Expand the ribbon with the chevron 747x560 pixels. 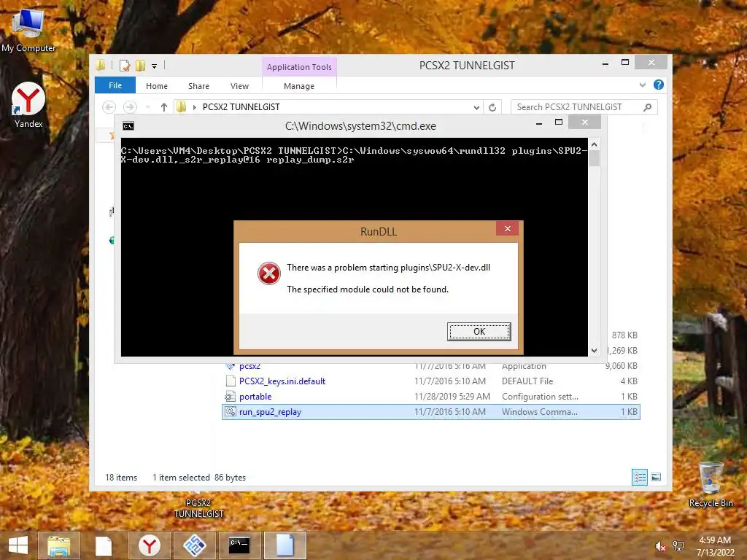[642, 85]
